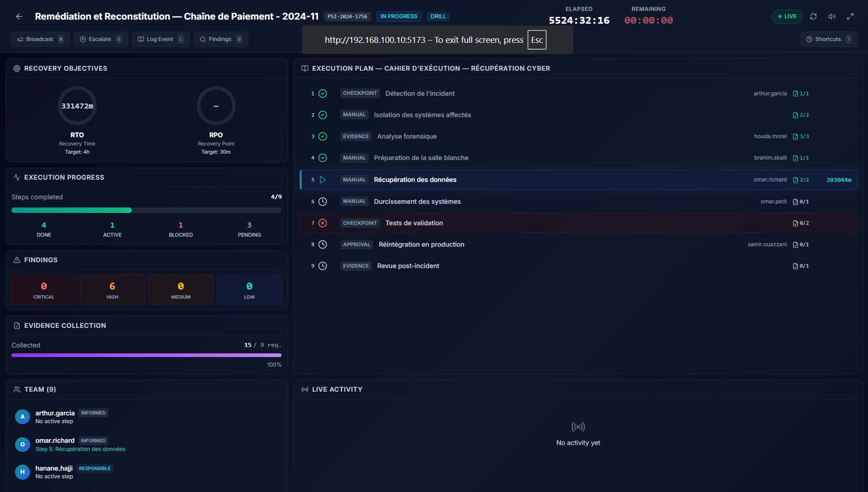
Task: Open the Findings search
Action: (221, 39)
